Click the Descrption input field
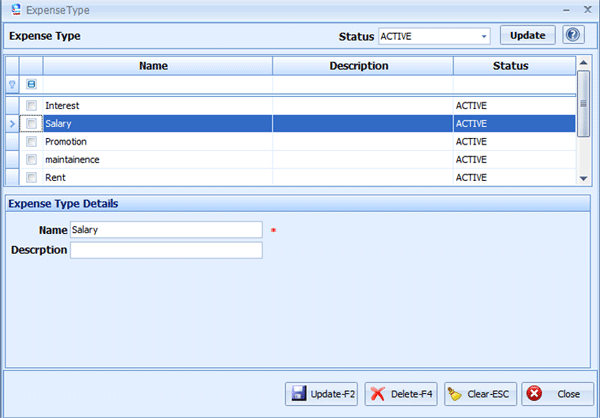Image resolution: width=600 pixels, height=418 pixels. click(x=166, y=250)
